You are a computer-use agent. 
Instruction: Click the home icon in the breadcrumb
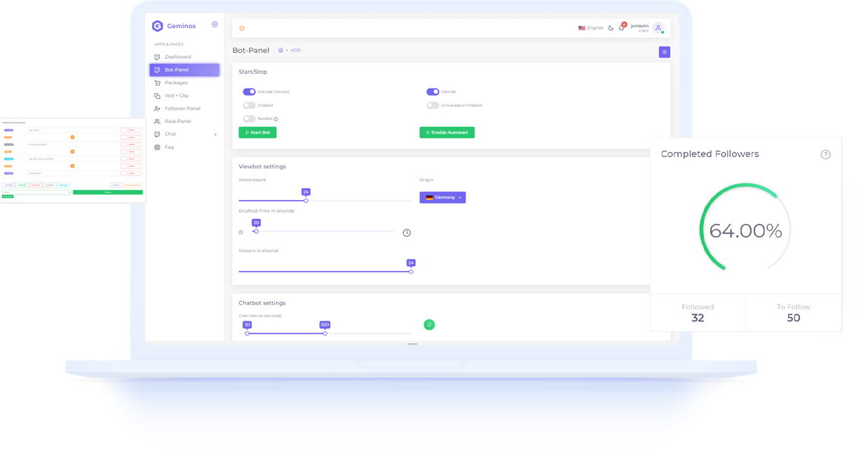point(281,51)
